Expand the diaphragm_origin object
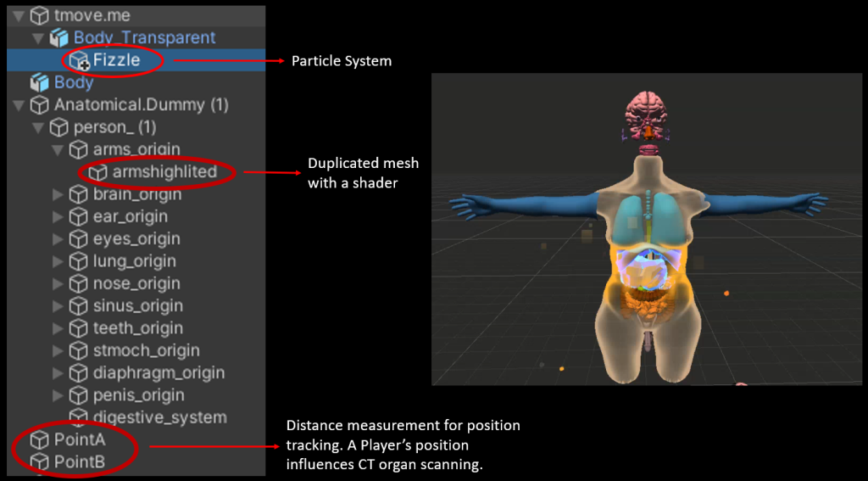Screen dimensions: 868x481 click(x=58, y=373)
